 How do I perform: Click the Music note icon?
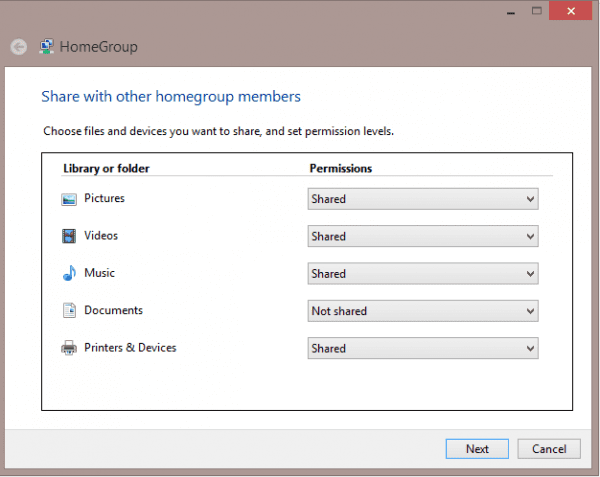click(x=69, y=273)
